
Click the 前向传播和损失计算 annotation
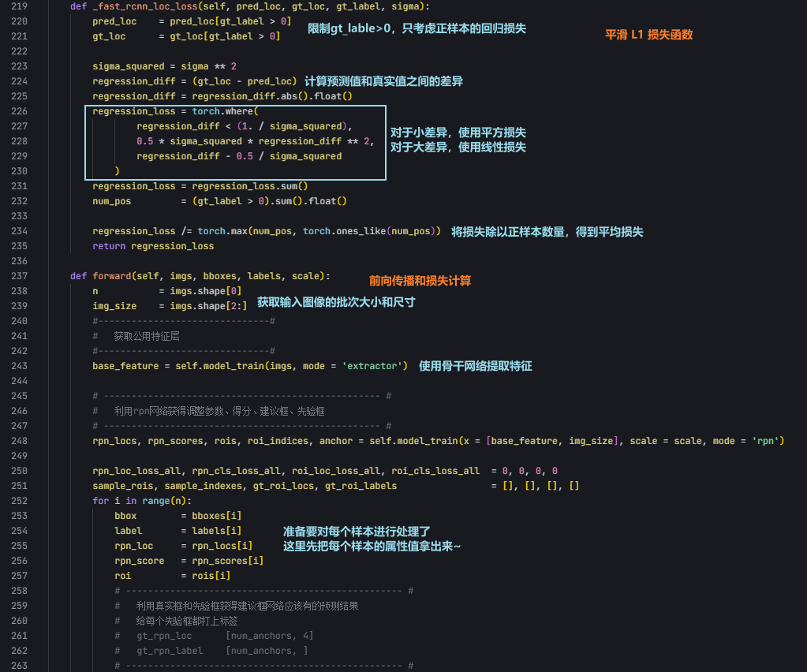point(419,281)
